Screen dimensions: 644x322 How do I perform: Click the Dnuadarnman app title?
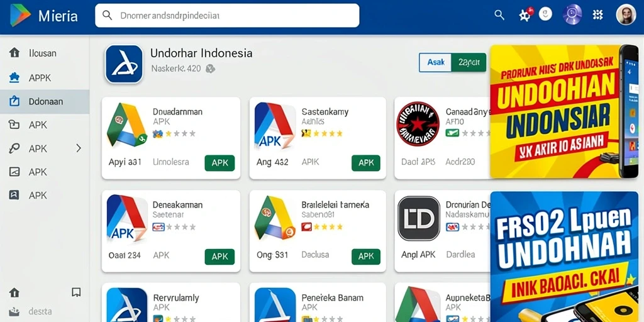[x=177, y=111]
